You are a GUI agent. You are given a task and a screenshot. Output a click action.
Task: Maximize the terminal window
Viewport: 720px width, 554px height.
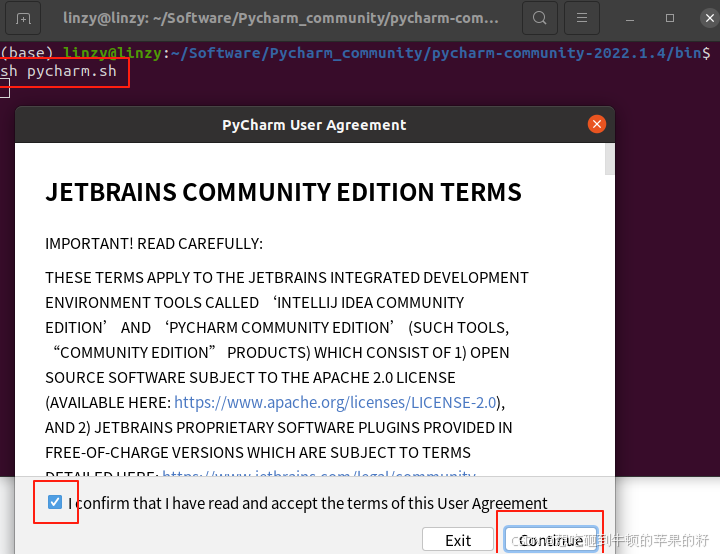(670, 18)
